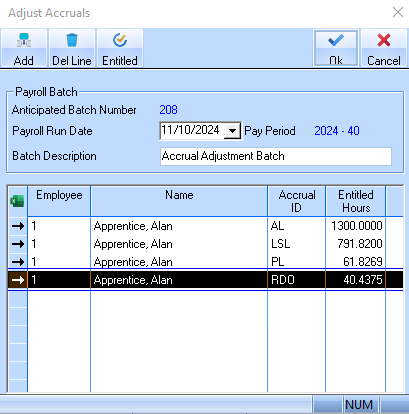
Task: Close the Adjust Accruals window
Action: (398, 12)
